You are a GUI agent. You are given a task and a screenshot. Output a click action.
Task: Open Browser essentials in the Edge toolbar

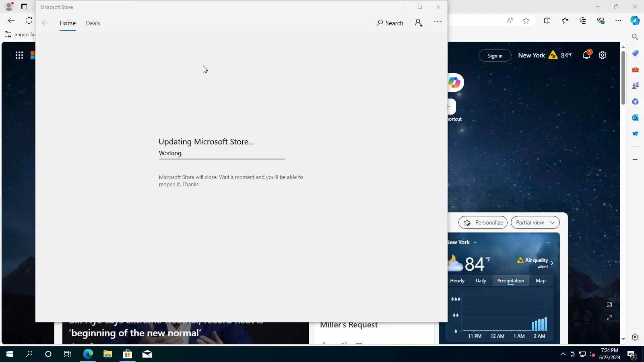[x=601, y=21]
